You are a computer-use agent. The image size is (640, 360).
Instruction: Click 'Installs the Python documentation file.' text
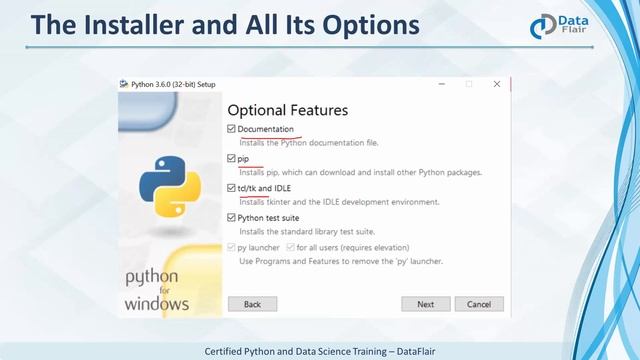[x=309, y=143]
